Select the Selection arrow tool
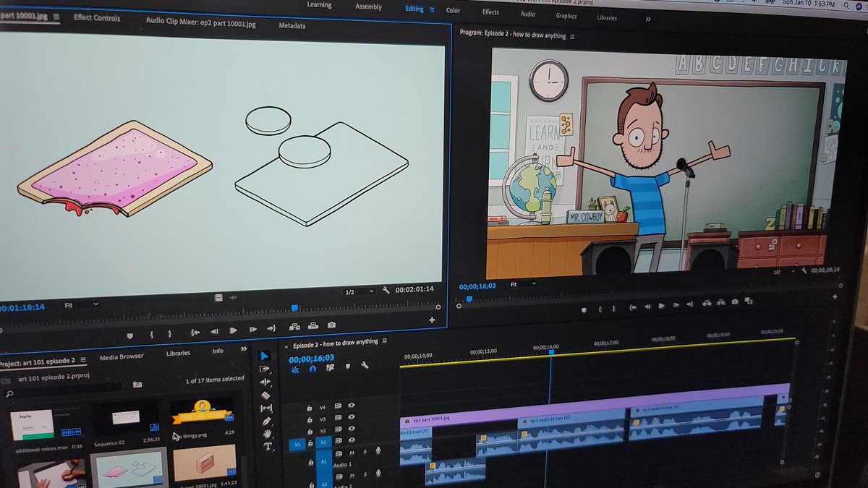The height and width of the screenshot is (488, 868). [x=264, y=356]
